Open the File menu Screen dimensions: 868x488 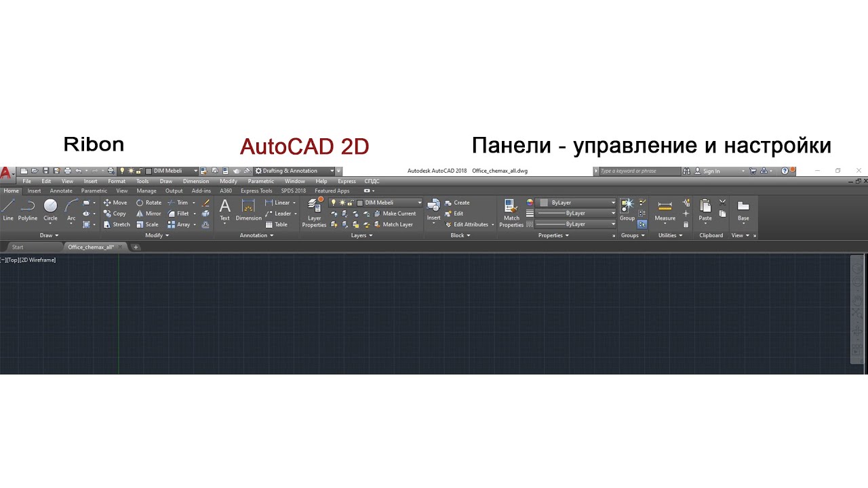coord(27,182)
